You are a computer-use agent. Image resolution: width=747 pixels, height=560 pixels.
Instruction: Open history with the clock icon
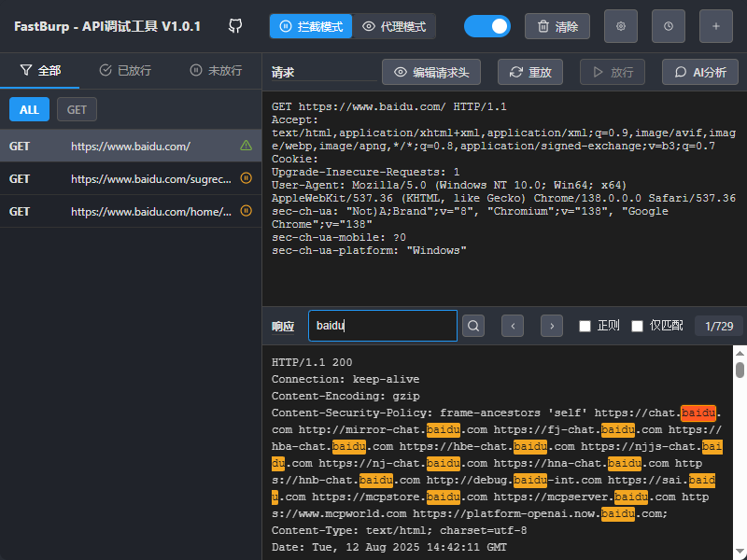click(x=669, y=26)
